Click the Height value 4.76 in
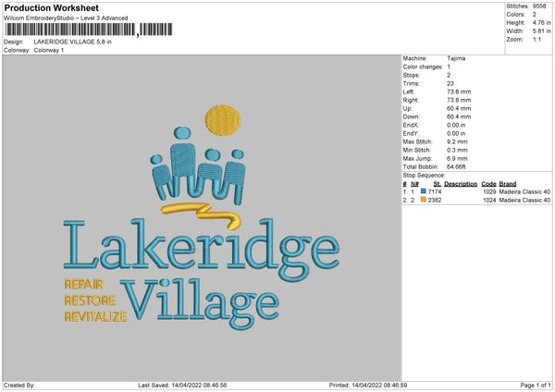 pos(541,22)
